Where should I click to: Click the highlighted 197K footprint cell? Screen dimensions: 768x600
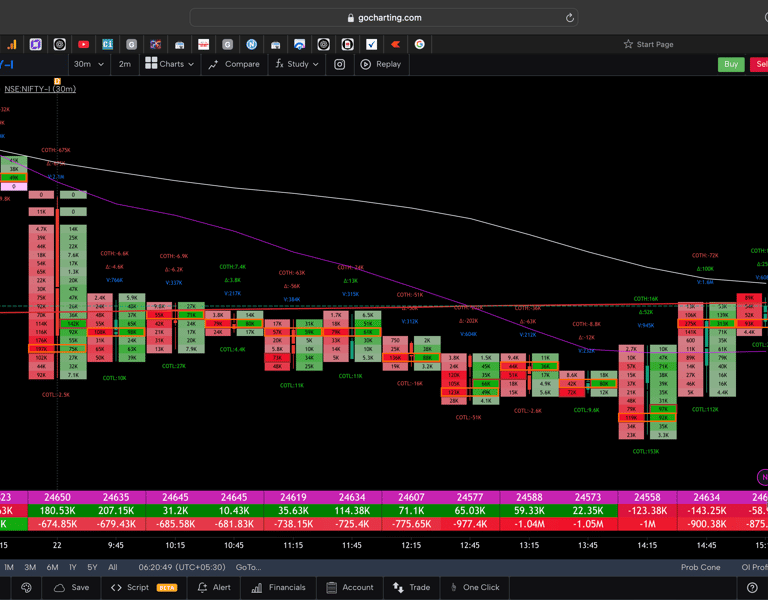(x=42, y=349)
